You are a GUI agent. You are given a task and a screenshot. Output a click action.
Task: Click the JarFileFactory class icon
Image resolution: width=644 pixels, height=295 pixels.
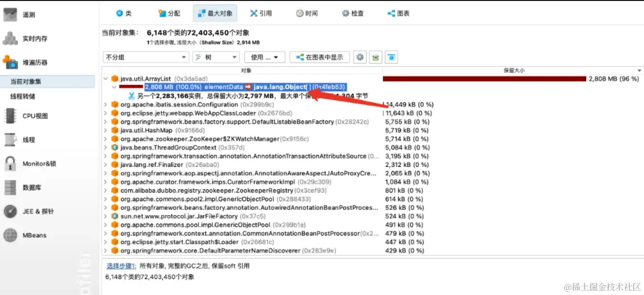pos(114,216)
